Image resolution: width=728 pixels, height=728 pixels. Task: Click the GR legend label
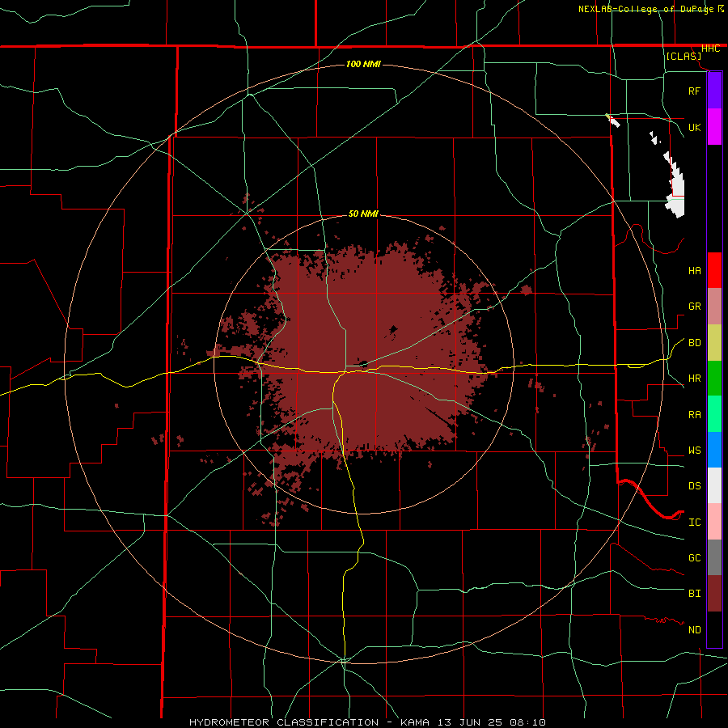(694, 307)
